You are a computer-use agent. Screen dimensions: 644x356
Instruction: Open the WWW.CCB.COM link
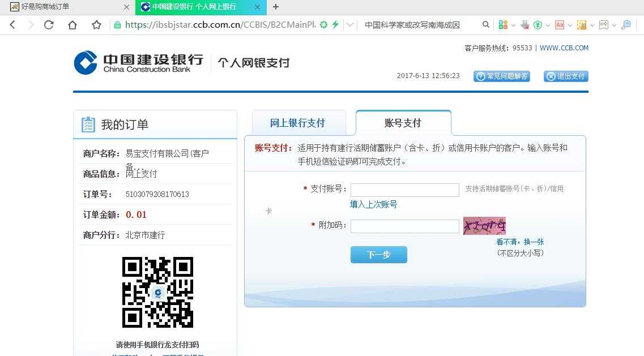564,48
